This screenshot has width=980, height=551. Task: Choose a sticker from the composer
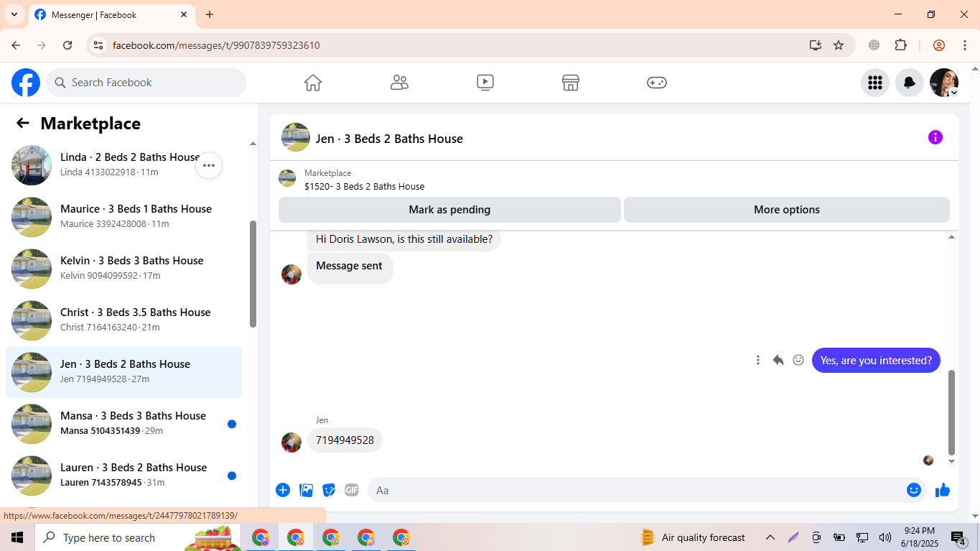pos(329,490)
